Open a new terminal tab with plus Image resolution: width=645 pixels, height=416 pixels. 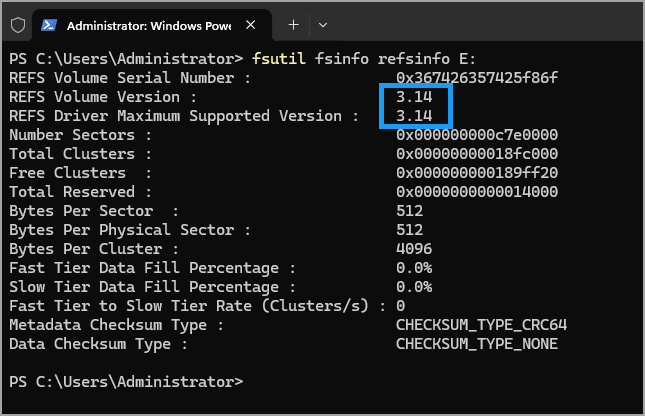(x=293, y=25)
